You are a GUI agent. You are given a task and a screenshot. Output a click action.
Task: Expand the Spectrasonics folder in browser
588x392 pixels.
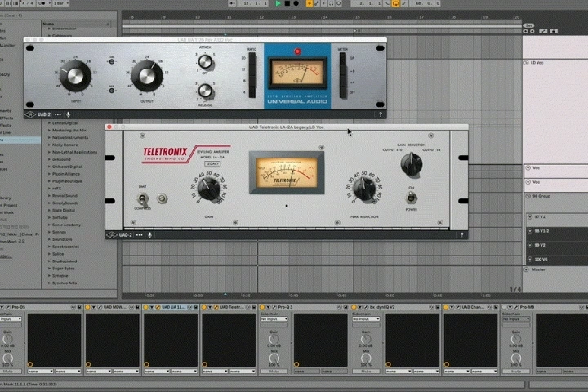click(x=49, y=247)
